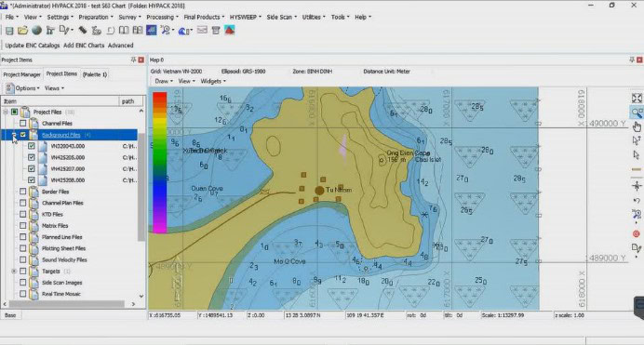Open the Survey menu

(129, 17)
